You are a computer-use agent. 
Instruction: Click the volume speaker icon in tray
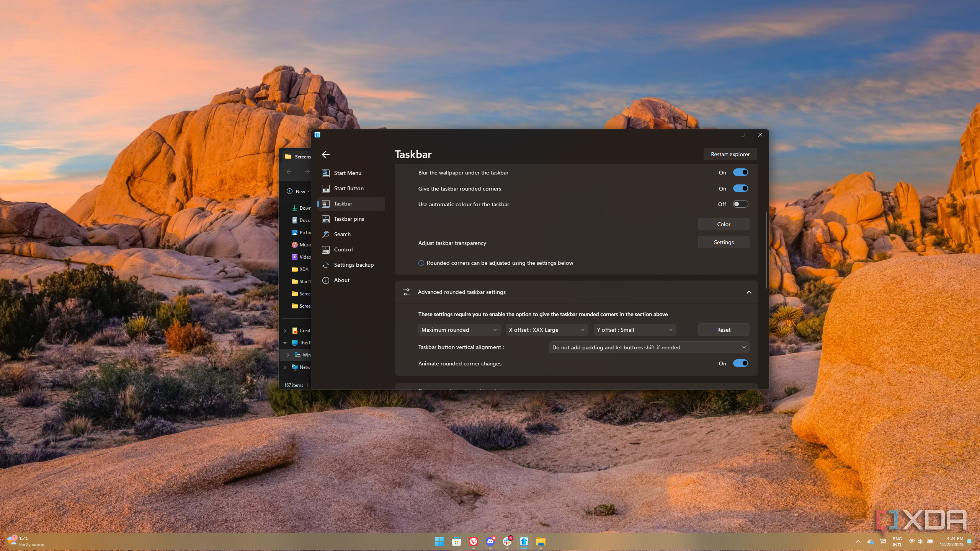[x=920, y=541]
